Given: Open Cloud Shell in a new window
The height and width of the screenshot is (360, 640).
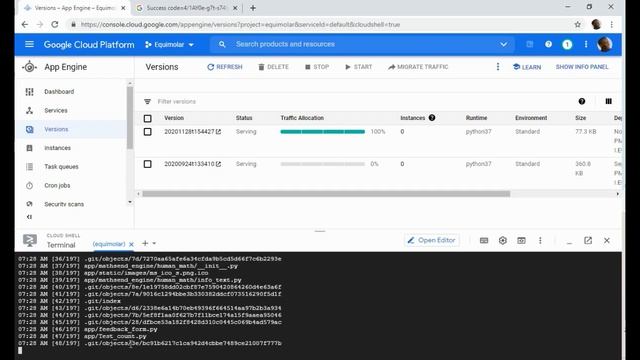Looking at the screenshot, I should (x=588, y=240).
